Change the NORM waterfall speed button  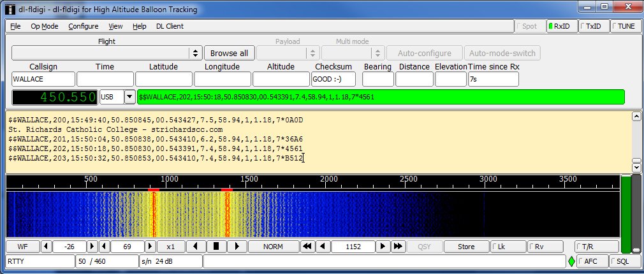(273, 247)
